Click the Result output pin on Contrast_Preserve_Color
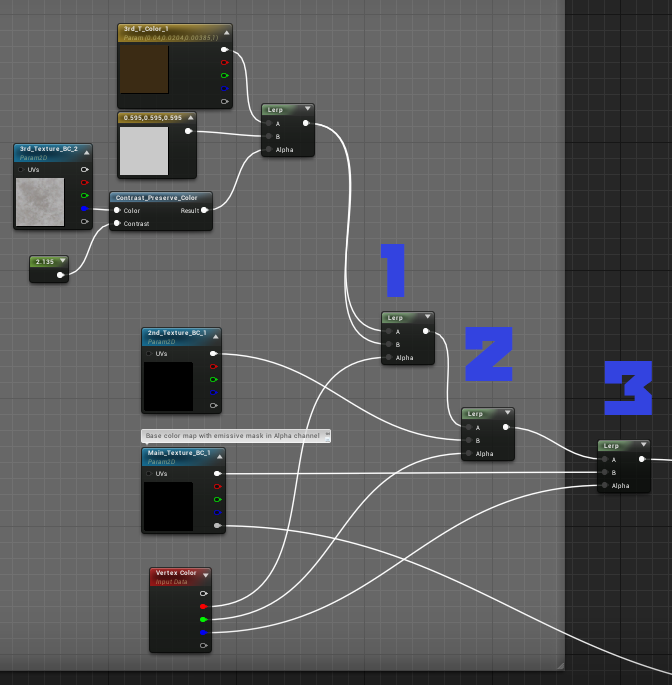 [x=204, y=210]
